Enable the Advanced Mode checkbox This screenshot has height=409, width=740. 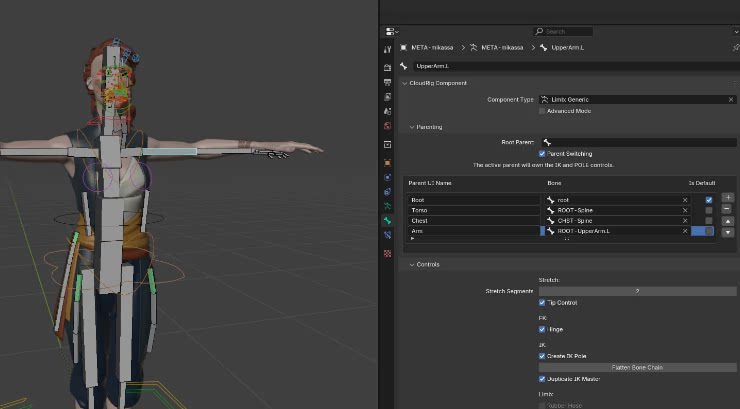[x=542, y=111]
